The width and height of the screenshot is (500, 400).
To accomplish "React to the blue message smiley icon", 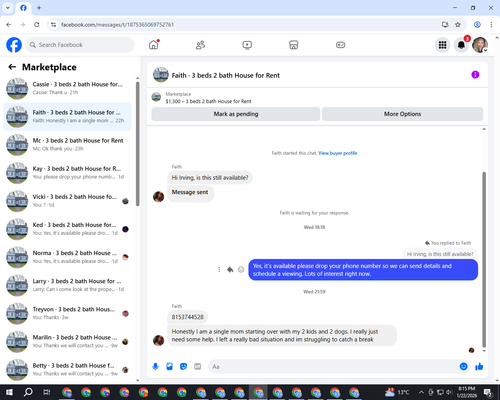I will click(241, 269).
